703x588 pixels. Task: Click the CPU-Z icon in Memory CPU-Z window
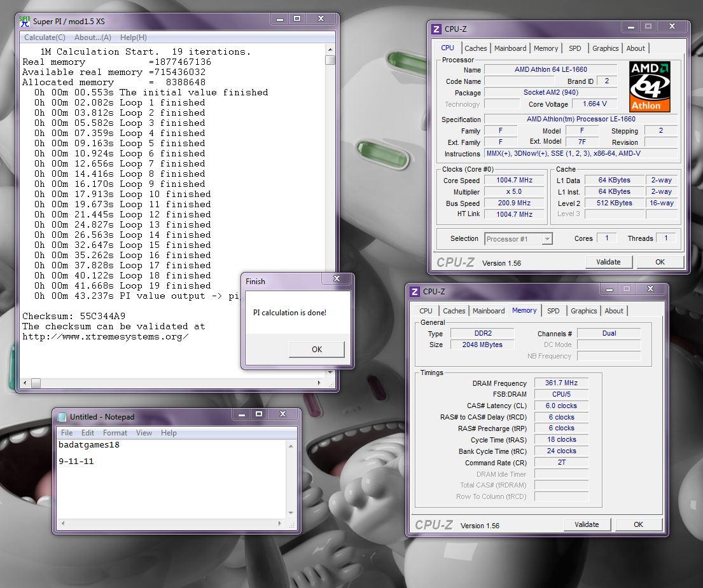click(415, 292)
